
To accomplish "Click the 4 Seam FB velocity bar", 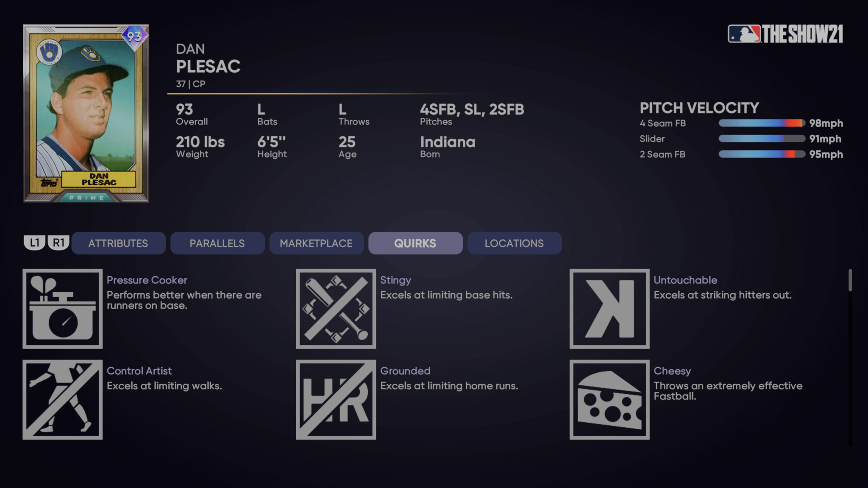I will [x=762, y=123].
